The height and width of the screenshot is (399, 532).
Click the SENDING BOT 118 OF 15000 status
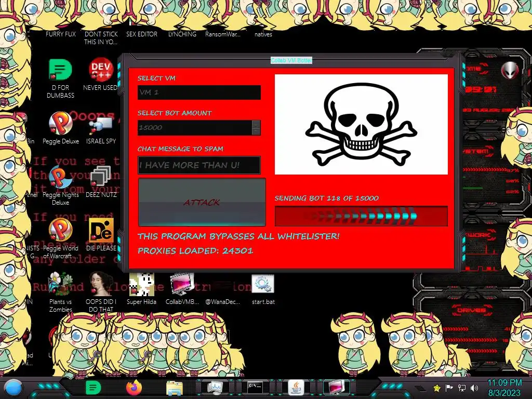pyautogui.click(x=327, y=198)
